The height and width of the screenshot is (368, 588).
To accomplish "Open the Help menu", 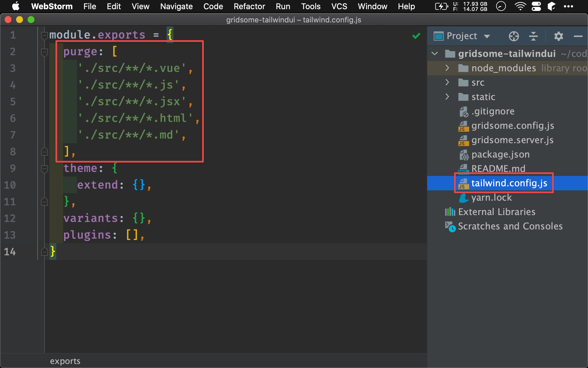I will click(406, 6).
